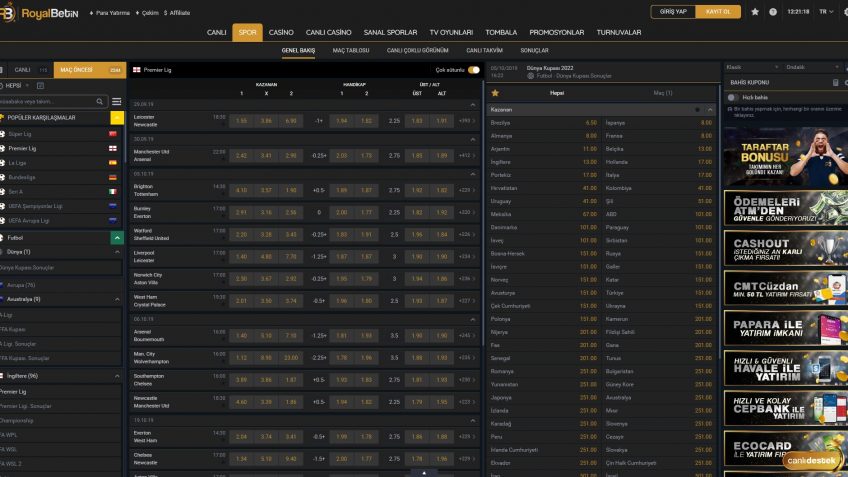The image size is (848, 477).
Task: Click the bet slip calculator icon
Action: pos(835,82)
